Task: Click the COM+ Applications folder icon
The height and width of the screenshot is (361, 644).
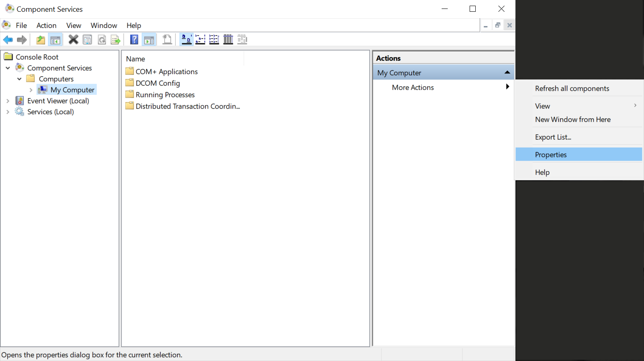Action: click(130, 71)
